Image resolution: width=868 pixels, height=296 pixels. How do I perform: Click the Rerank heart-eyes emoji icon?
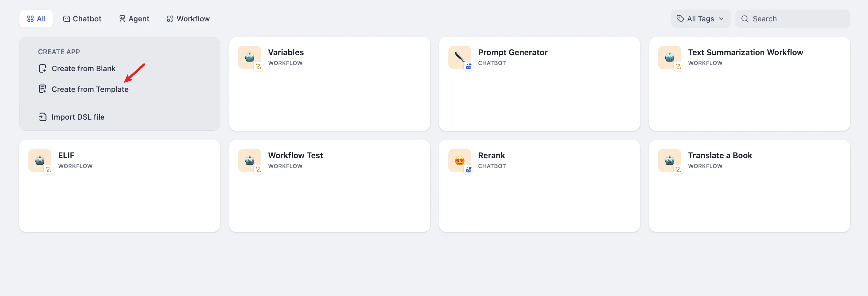pos(460,160)
